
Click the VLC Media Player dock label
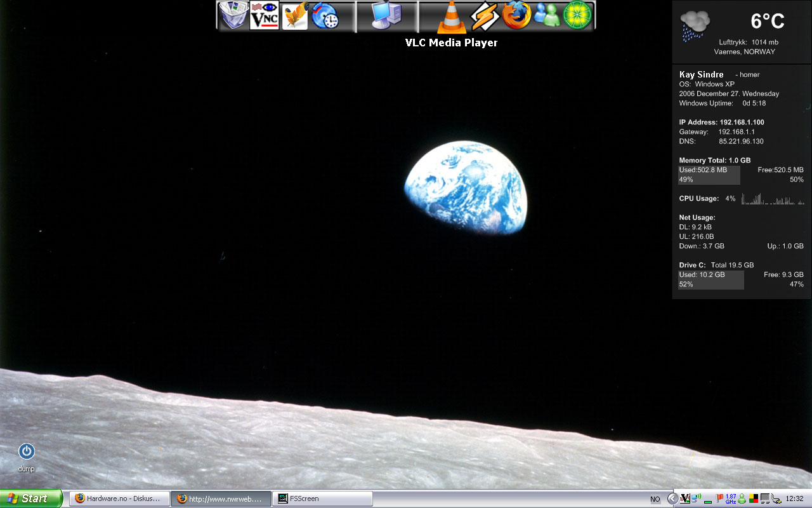(452, 43)
